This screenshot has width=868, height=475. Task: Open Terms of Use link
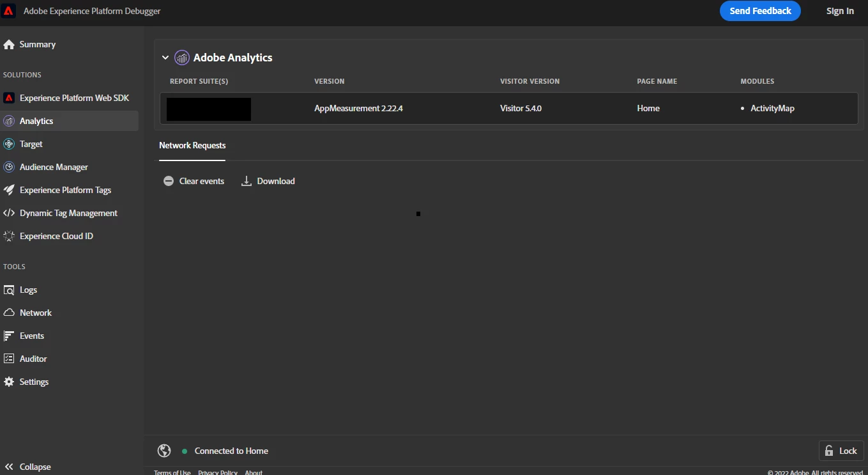(172, 472)
